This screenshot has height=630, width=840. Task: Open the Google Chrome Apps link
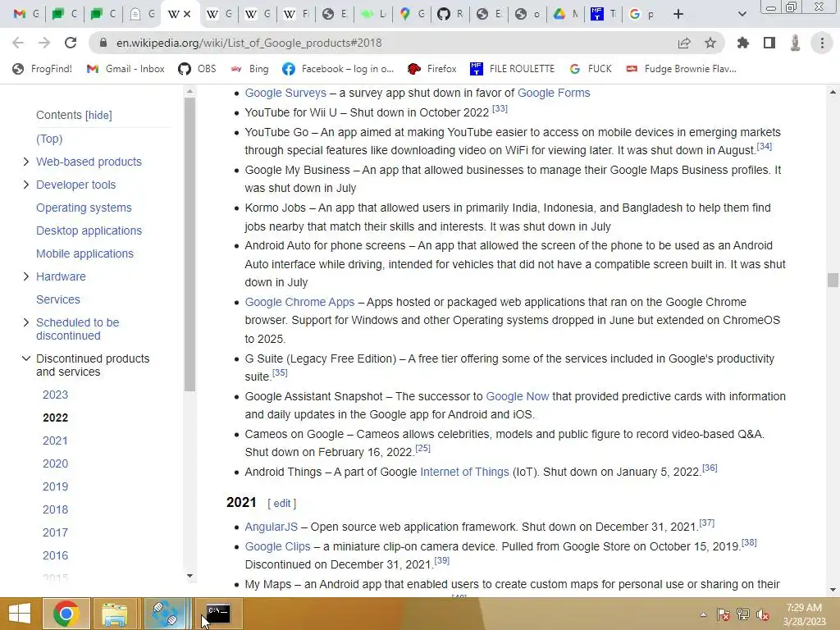pyautogui.click(x=299, y=302)
